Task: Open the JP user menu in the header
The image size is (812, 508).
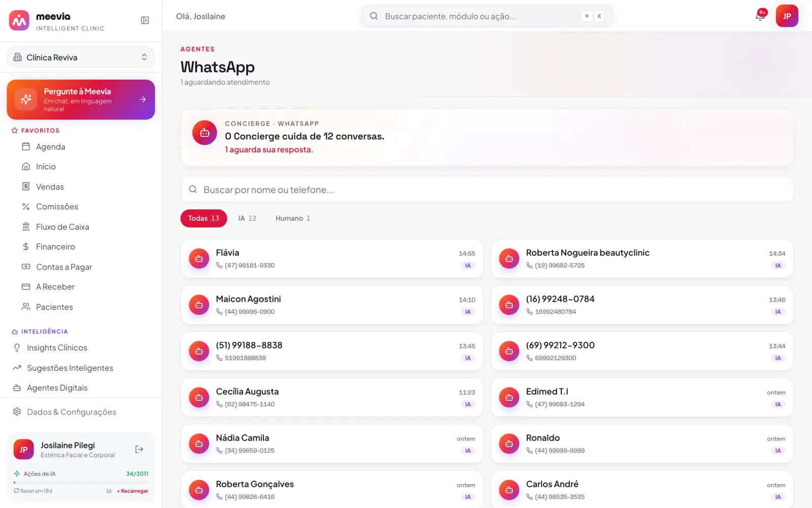Action: point(787,16)
